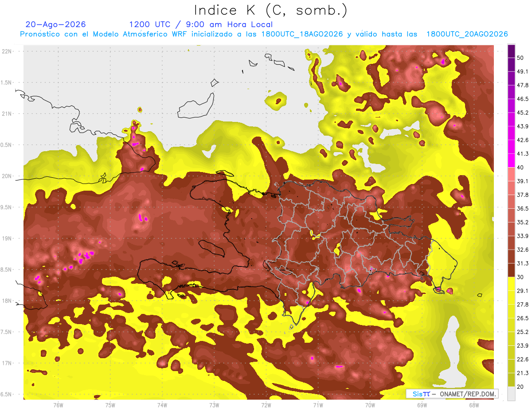Click the "74W" longitude label
532x411 pixels.
(x=162, y=405)
